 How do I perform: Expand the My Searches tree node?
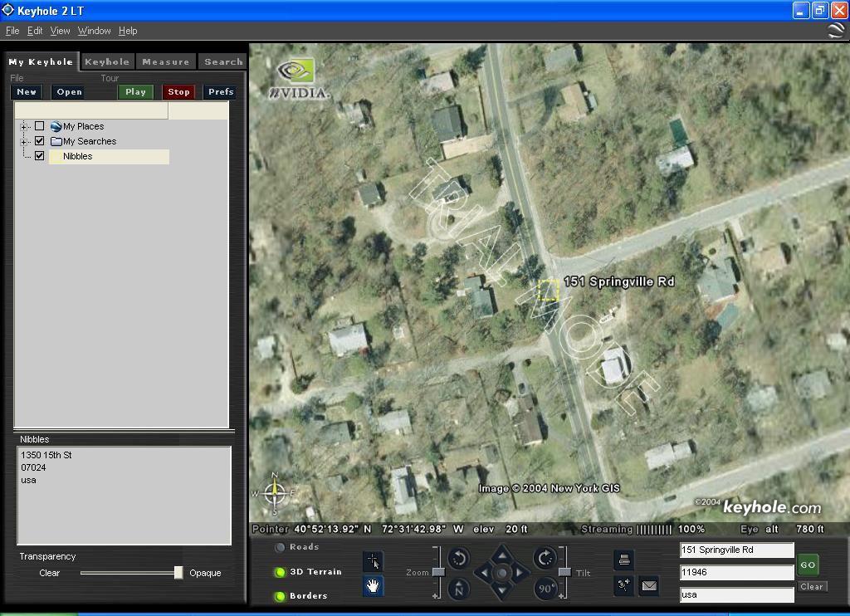[x=24, y=141]
